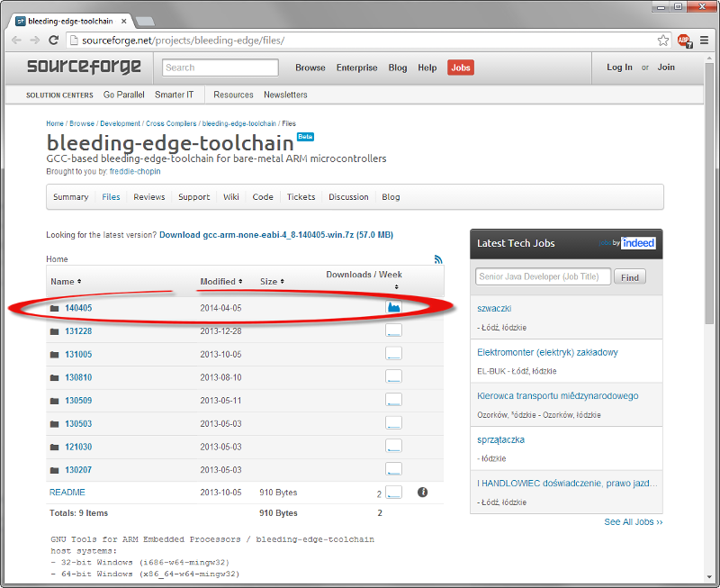Viewport: 720px width, 588px height.
Task: Reload the page with refresh icon
Action: point(54,41)
